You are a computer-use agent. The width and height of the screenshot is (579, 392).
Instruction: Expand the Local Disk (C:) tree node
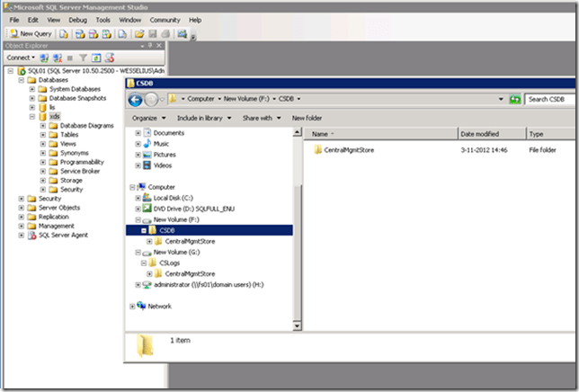tap(138, 198)
